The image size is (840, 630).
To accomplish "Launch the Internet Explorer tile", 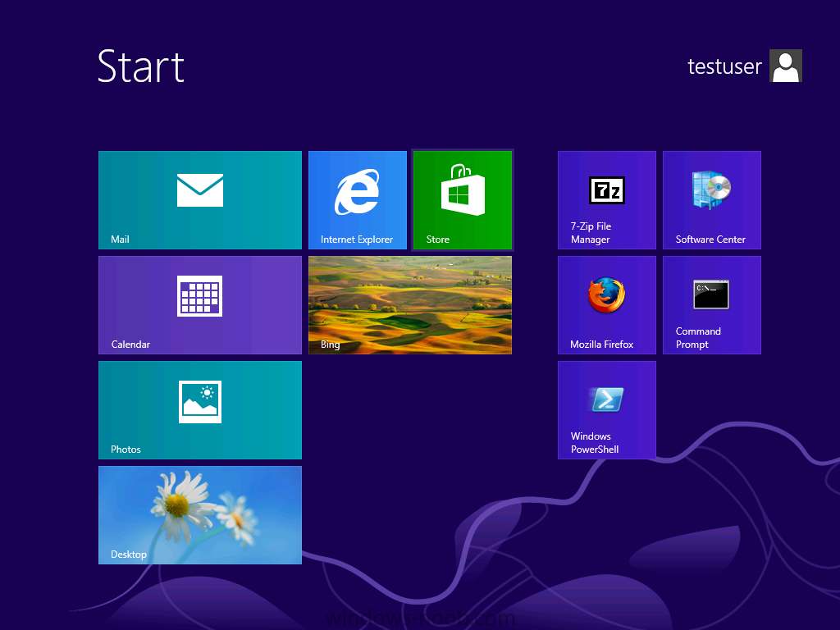I will (x=358, y=200).
